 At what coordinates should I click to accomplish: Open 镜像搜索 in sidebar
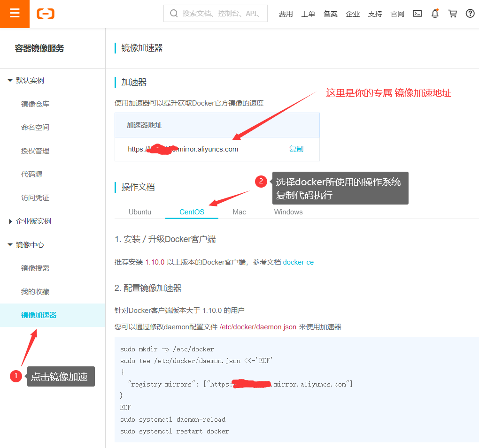tap(35, 268)
